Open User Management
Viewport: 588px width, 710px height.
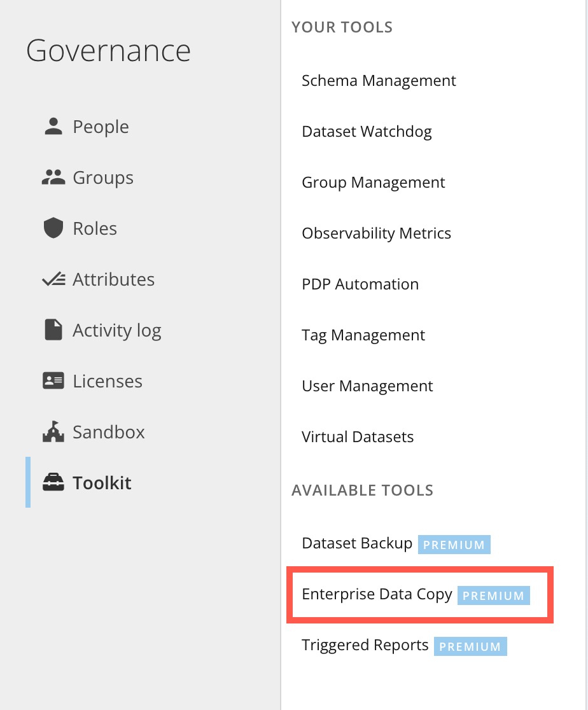pyautogui.click(x=367, y=386)
